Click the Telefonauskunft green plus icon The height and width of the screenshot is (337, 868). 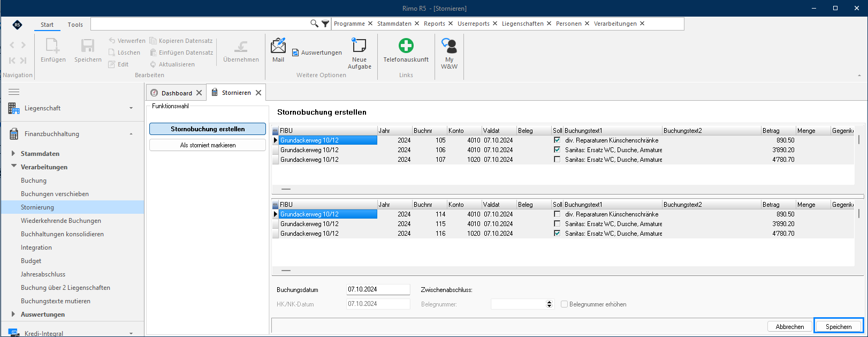click(406, 46)
